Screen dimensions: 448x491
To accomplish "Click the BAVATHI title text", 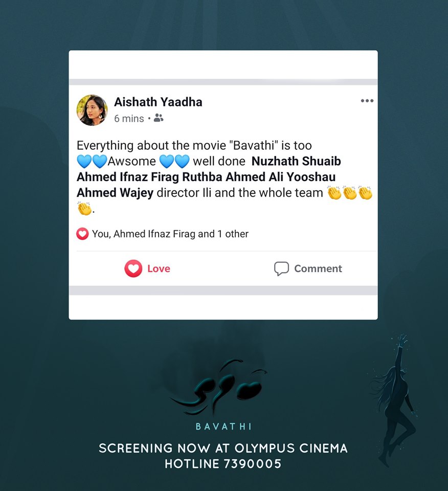I will 223,427.
